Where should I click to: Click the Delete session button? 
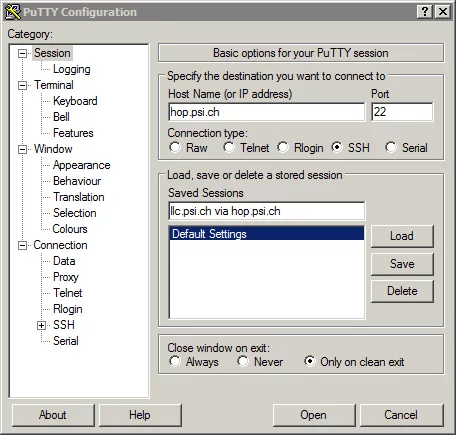tap(402, 291)
